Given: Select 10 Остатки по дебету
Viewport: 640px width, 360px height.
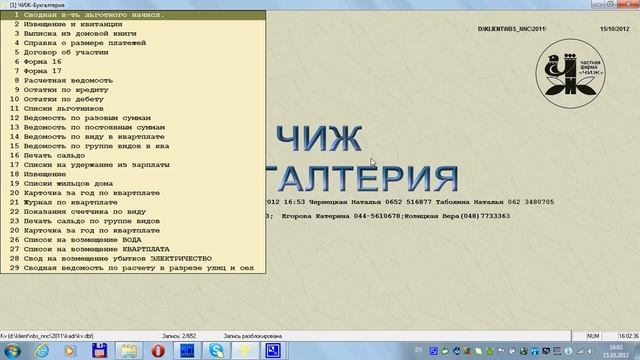Looking at the screenshot, I should point(133,99).
